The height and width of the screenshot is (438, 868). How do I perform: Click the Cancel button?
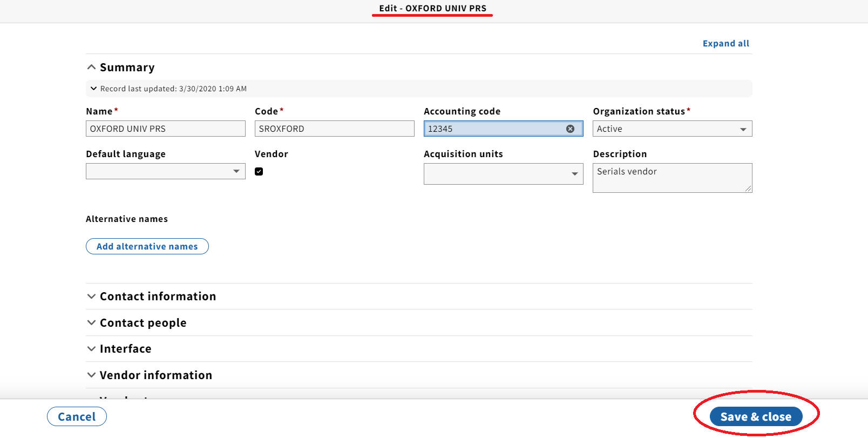pyautogui.click(x=77, y=416)
